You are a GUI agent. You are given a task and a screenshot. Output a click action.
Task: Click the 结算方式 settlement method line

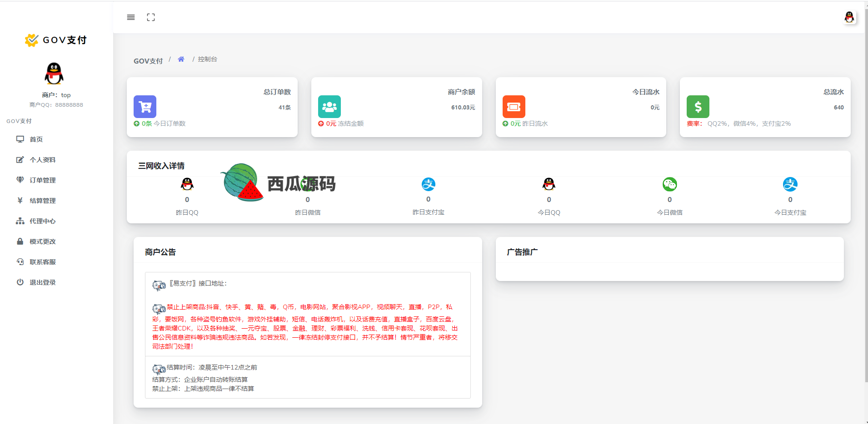200,380
